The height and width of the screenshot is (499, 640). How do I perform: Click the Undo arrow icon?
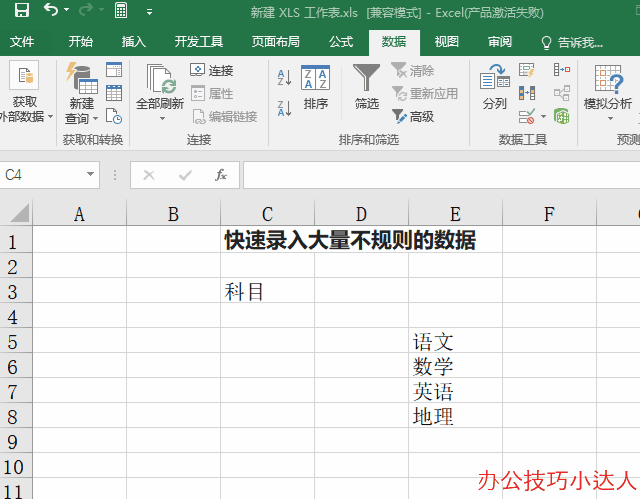click(51, 10)
